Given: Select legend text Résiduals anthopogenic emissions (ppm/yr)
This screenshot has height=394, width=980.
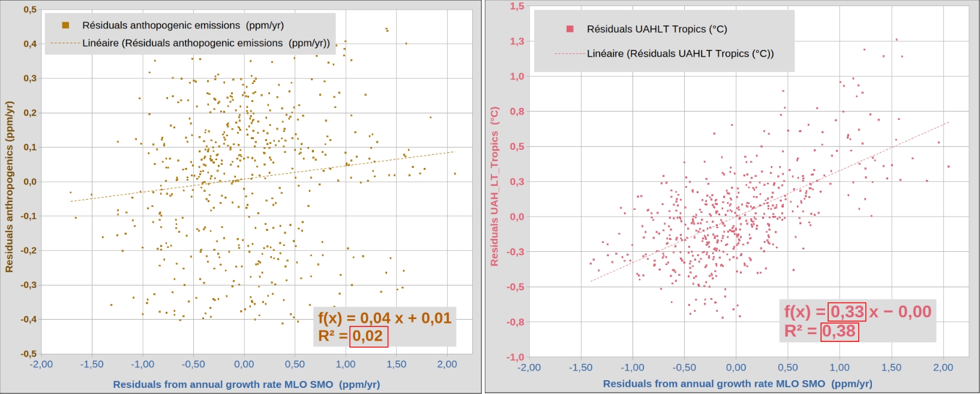Looking at the screenshot, I should 183,25.
